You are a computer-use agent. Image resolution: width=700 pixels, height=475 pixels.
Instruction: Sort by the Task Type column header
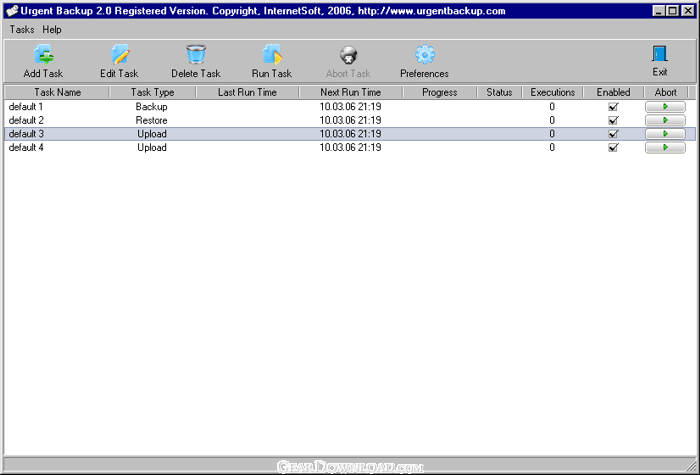[x=153, y=92]
